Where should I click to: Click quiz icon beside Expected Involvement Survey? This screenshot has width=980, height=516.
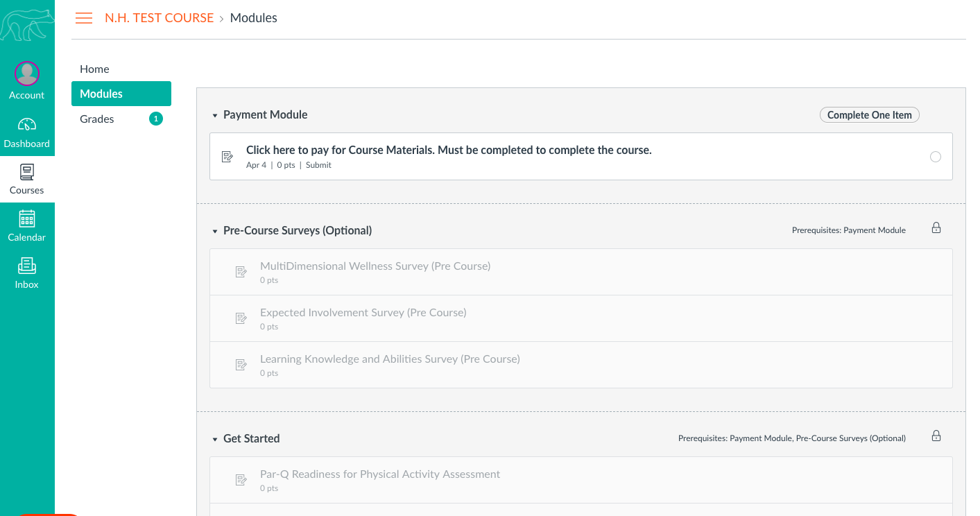point(241,318)
